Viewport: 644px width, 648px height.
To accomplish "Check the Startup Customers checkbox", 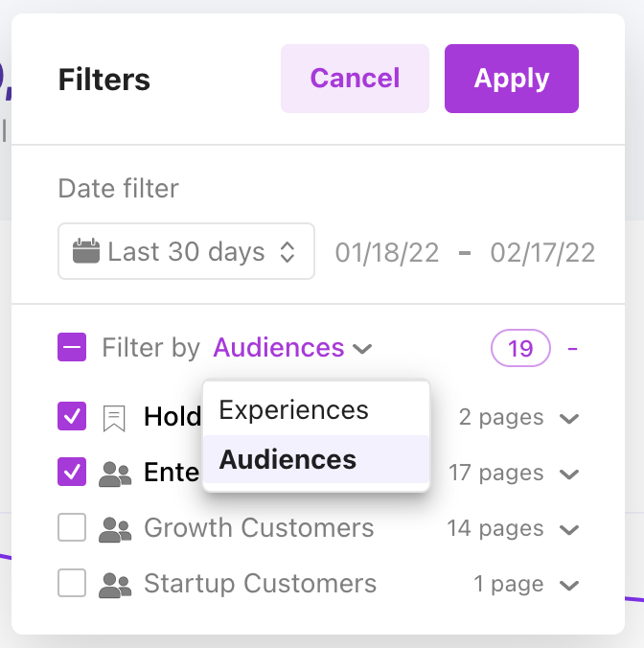I will coord(72,584).
